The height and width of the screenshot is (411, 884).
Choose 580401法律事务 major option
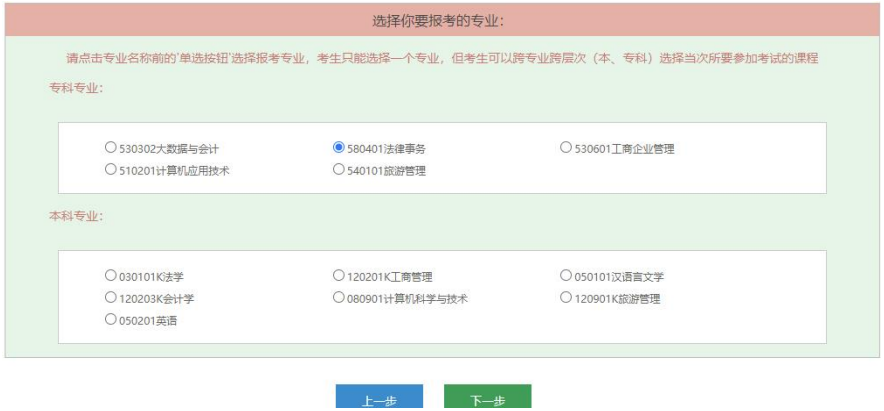(x=339, y=148)
